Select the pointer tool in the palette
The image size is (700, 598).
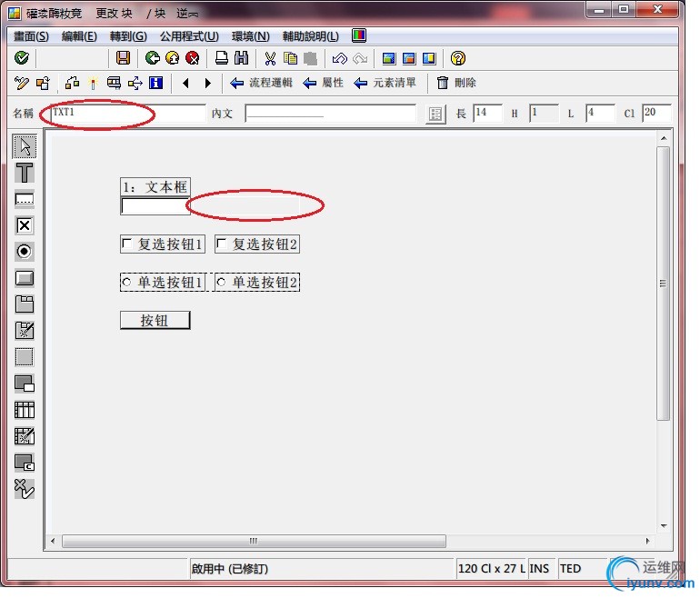click(x=25, y=146)
